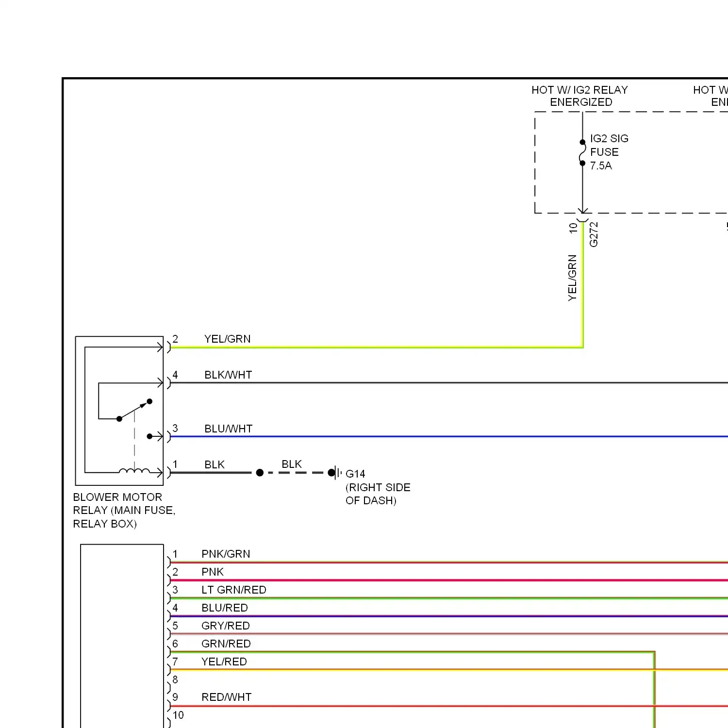This screenshot has height=728, width=728.
Task: Click the vertical 'YEL/GRN' label below G272
Action: coord(573,278)
